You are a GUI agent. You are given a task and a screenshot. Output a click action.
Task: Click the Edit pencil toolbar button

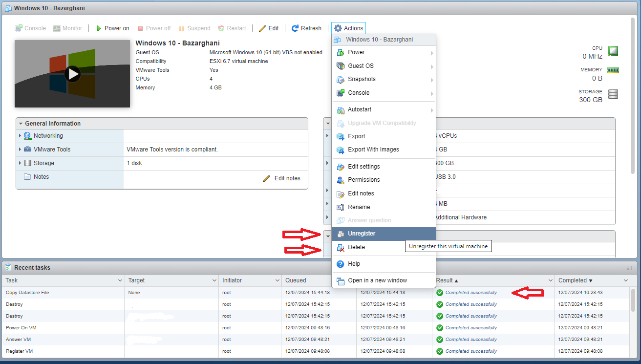[269, 28]
